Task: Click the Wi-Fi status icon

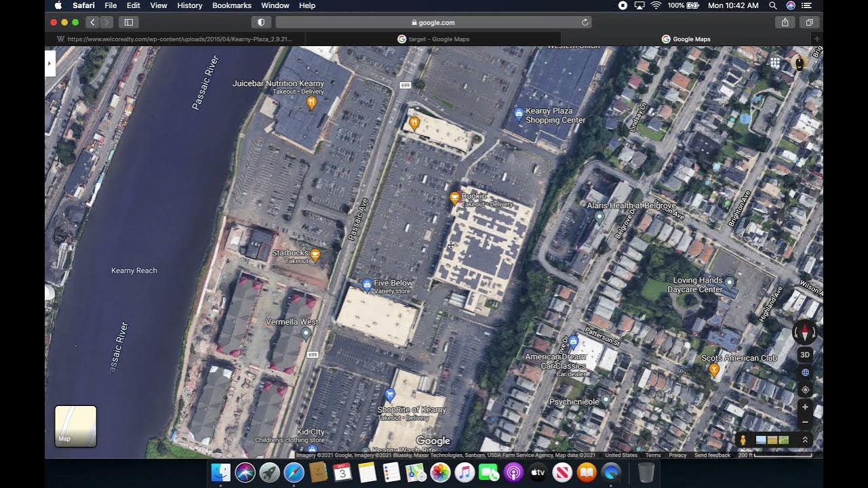Action: (656, 5)
